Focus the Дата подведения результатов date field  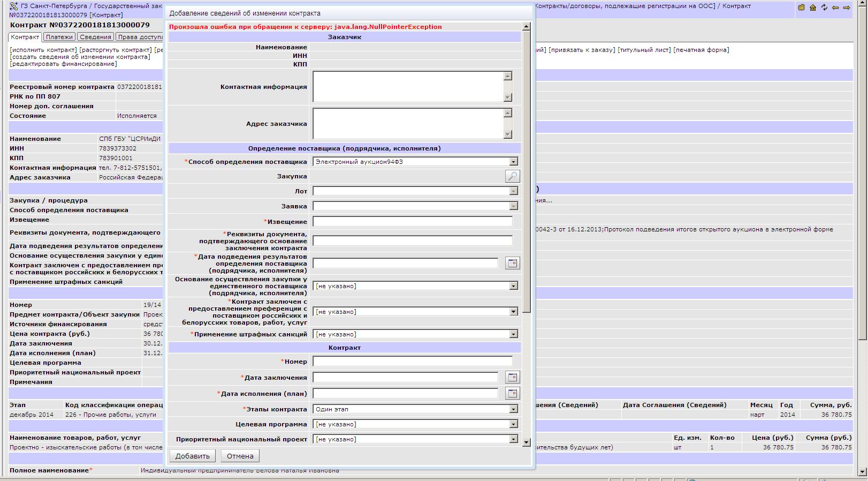pyautogui.click(x=406, y=263)
